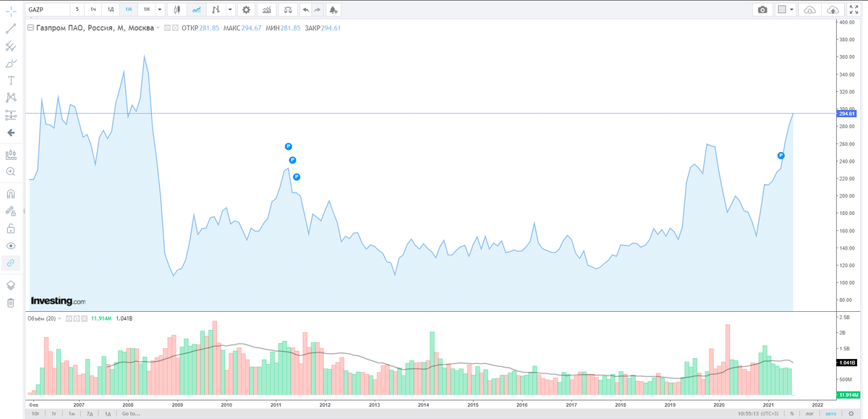Image resolution: width=868 pixels, height=419 pixels.
Task: Expand the chart style dropdown arrow
Action: pyautogui.click(x=230, y=9)
